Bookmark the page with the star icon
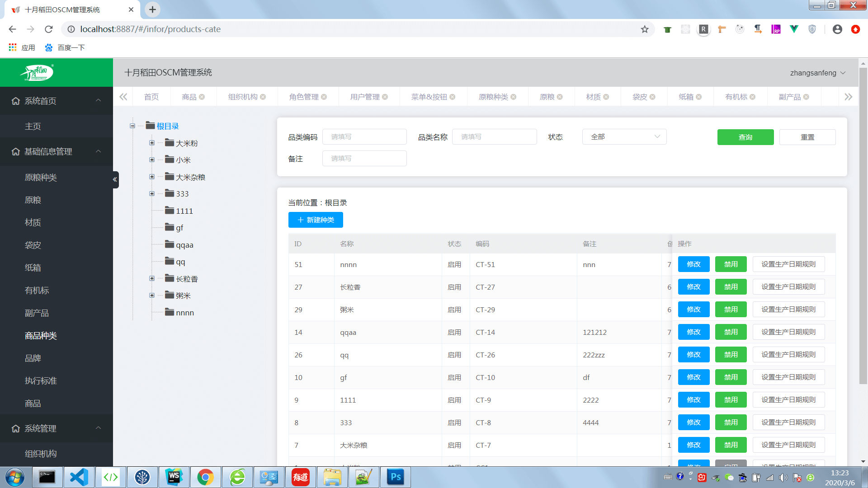This screenshot has width=868, height=488. point(645,29)
